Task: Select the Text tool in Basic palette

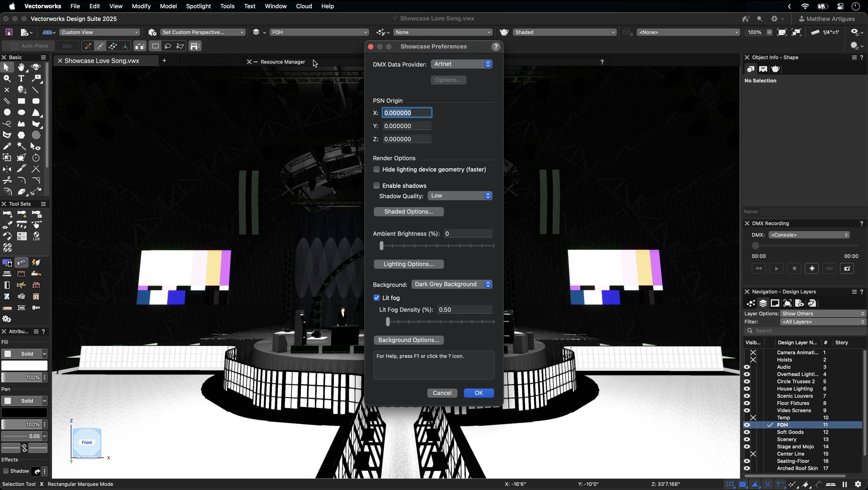Action: [21, 79]
